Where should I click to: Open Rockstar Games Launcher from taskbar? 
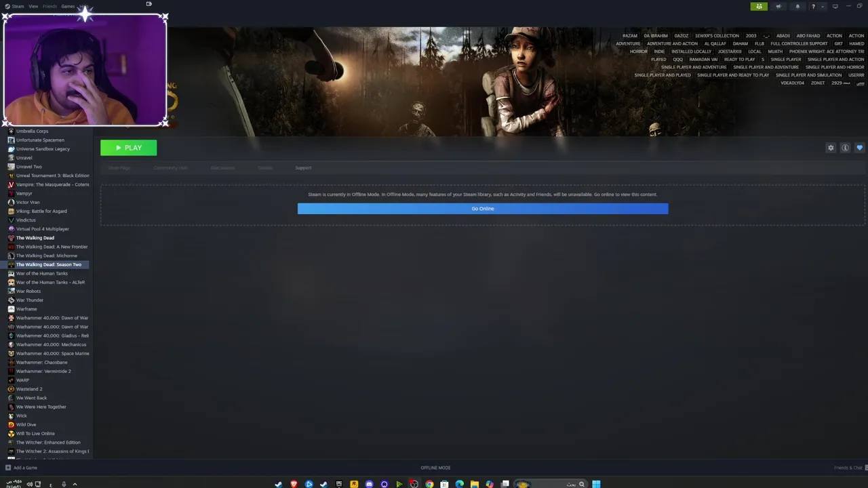pos(354,484)
